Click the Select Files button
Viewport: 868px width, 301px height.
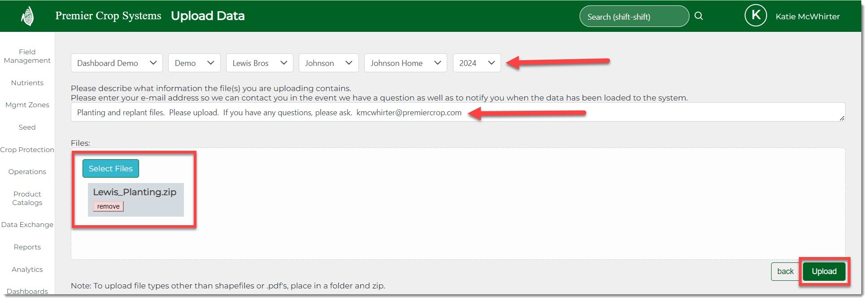point(110,169)
